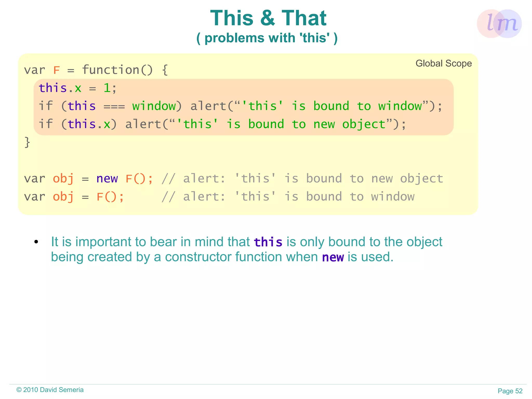Click the comment ending 'bound to window'
Image resolution: width=532 pixels, height=399 pixels.
288,197
